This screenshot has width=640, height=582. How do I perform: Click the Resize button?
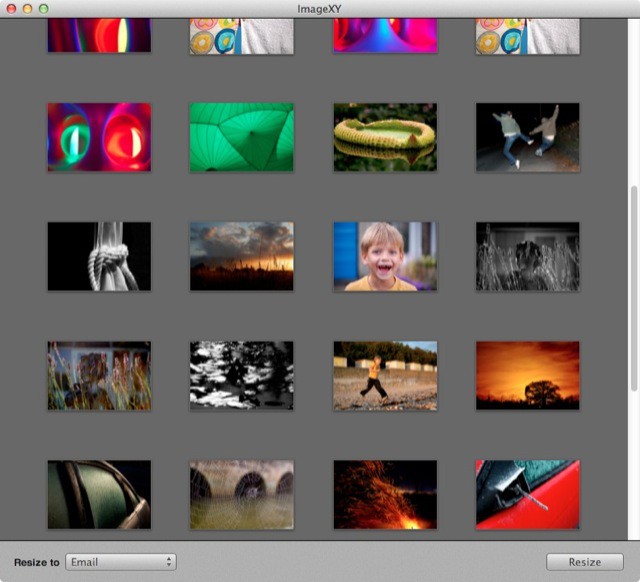pos(584,562)
